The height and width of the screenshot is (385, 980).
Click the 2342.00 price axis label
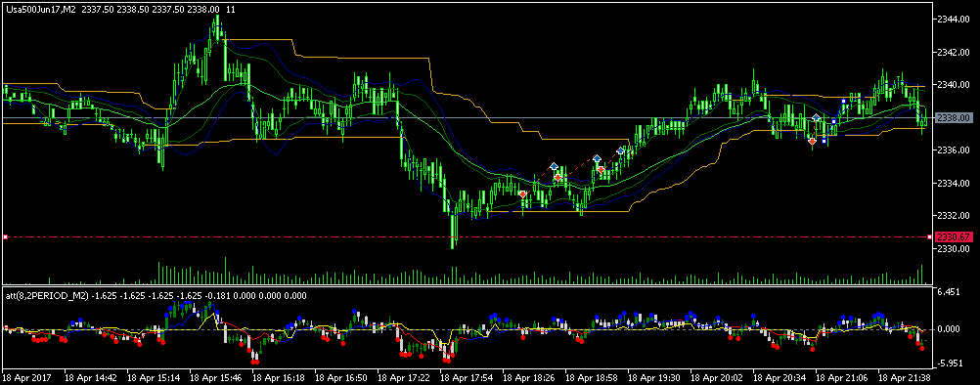(955, 52)
